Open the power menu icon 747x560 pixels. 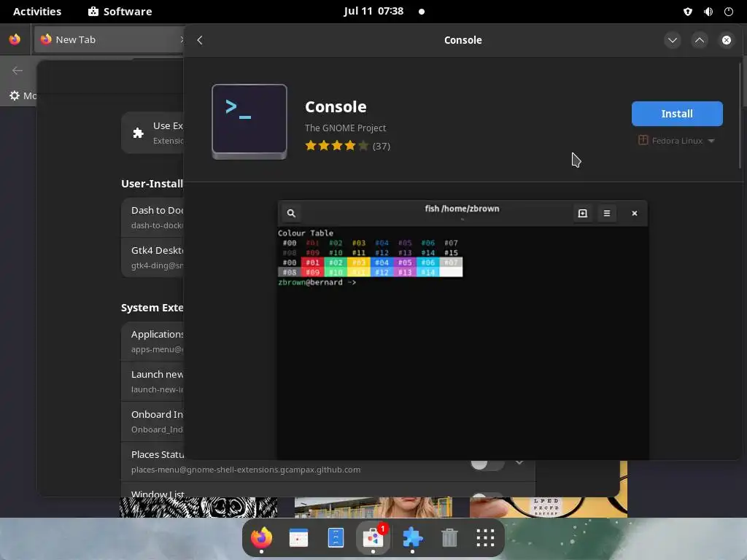[729, 12]
